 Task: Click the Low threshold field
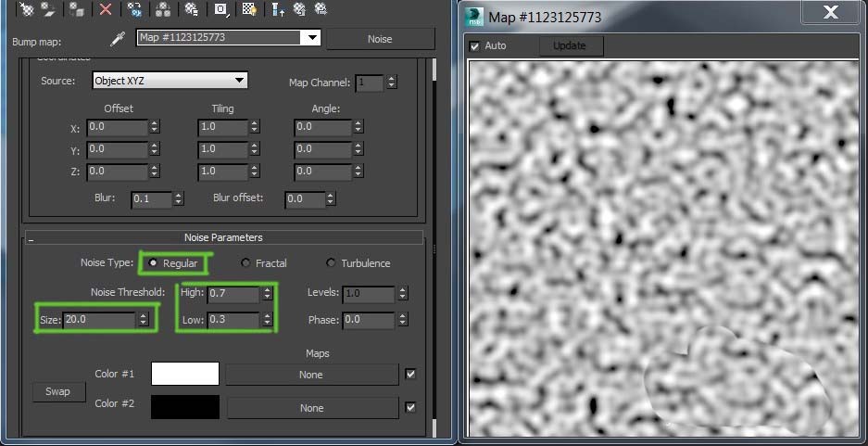(233, 320)
